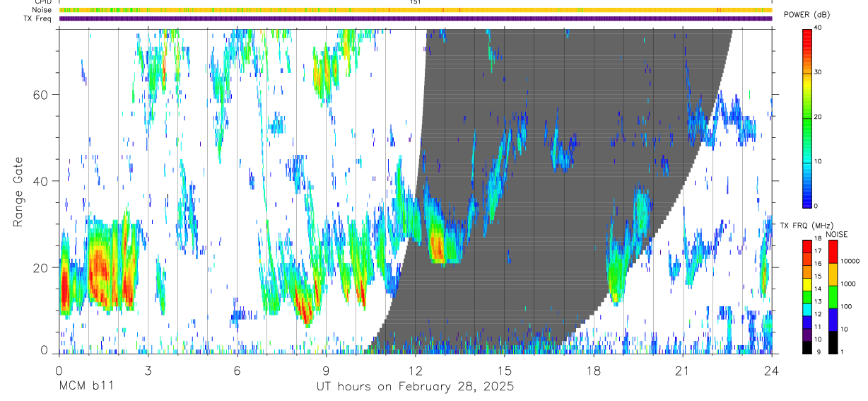
Task: Click the 30 tick on POWER colorbar
Action: [819, 73]
